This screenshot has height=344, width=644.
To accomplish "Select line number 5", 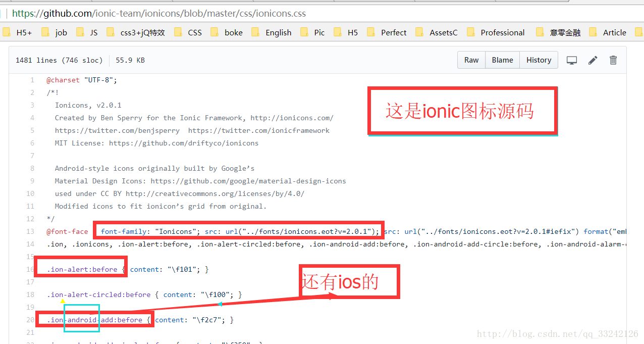I will (32, 130).
